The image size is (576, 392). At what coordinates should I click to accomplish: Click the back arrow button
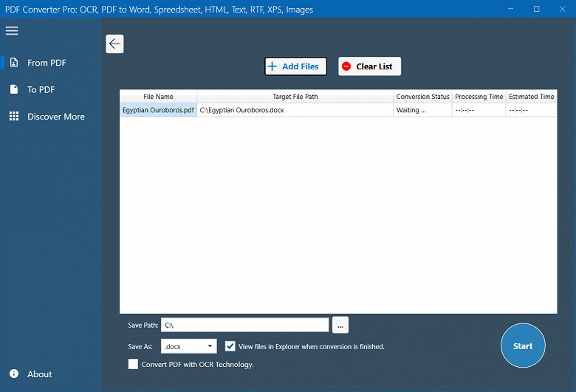(114, 44)
